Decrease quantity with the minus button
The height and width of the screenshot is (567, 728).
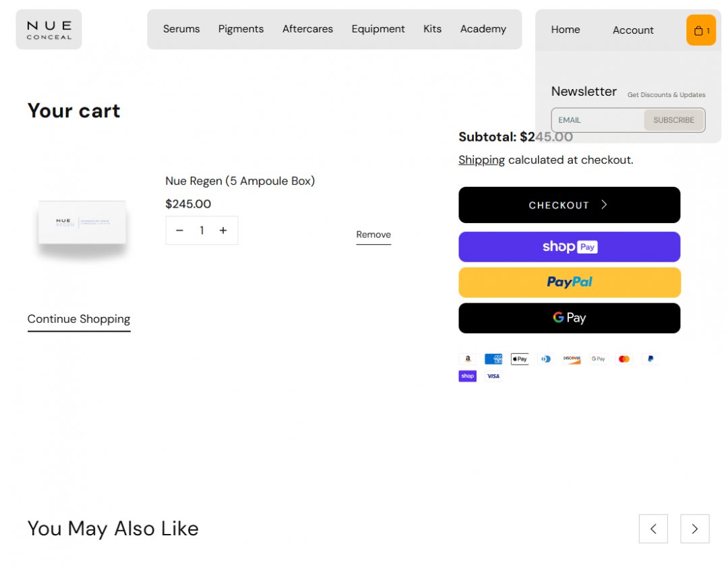180,231
